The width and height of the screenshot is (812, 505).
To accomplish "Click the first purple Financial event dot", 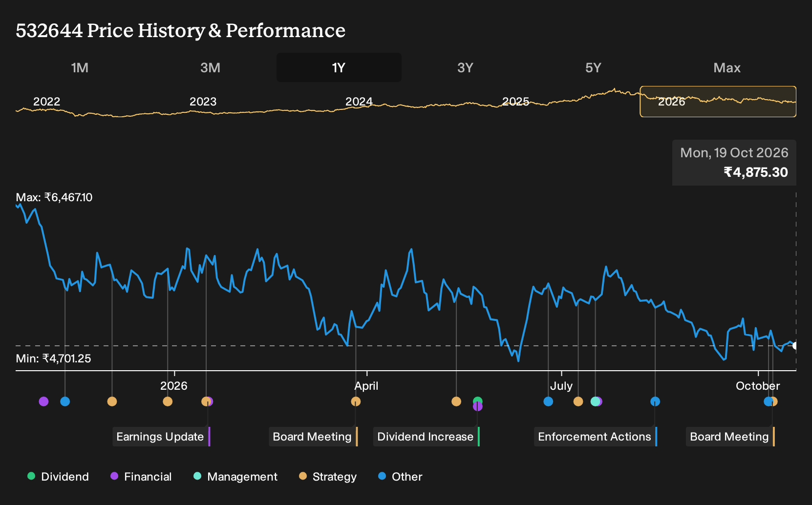I will (43, 401).
